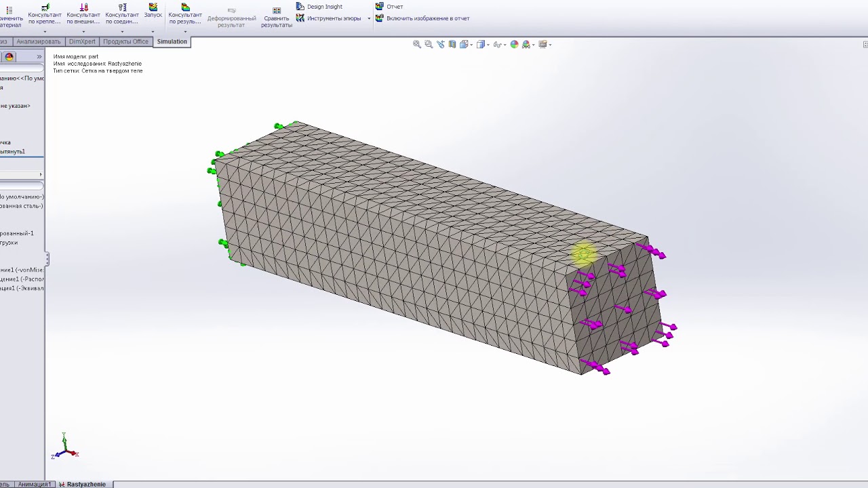
Task: Click the Отчет (Report) button
Action: 389,7
